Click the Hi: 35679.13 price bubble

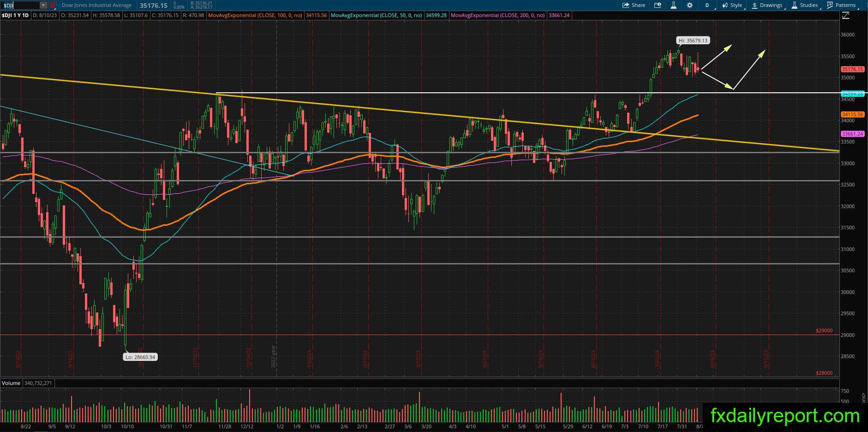[693, 41]
